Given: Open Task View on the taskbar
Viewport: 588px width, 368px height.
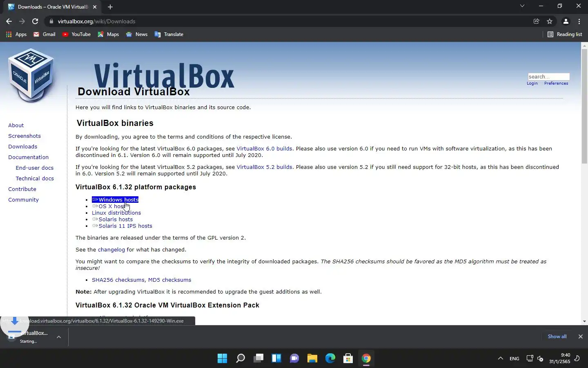Looking at the screenshot, I should tap(258, 359).
